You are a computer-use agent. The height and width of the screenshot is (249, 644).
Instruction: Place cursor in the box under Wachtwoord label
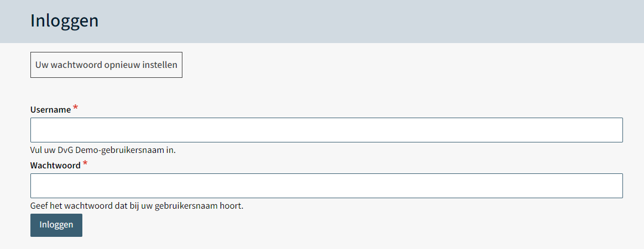click(326, 186)
